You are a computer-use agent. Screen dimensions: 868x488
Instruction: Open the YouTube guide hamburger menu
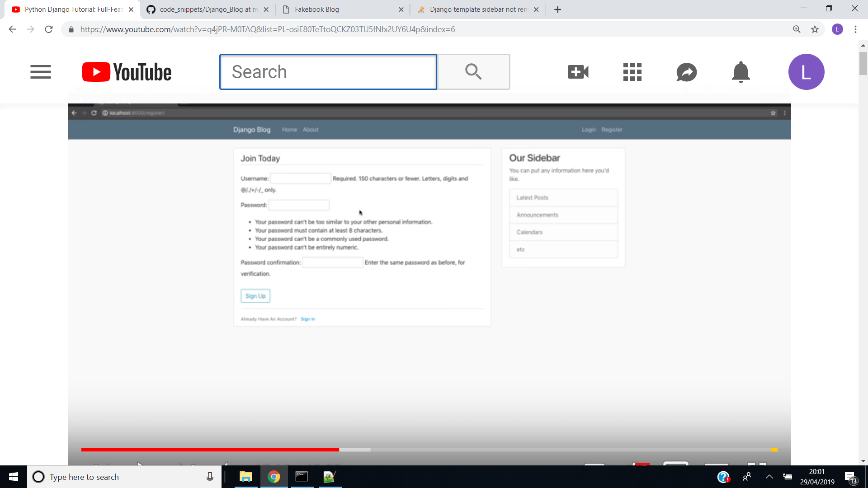coord(40,71)
